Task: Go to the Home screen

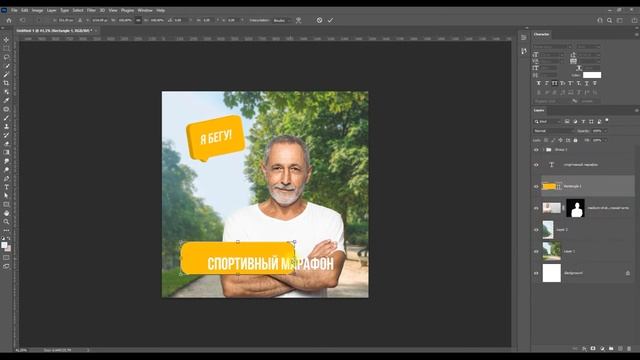Action: click(9, 20)
